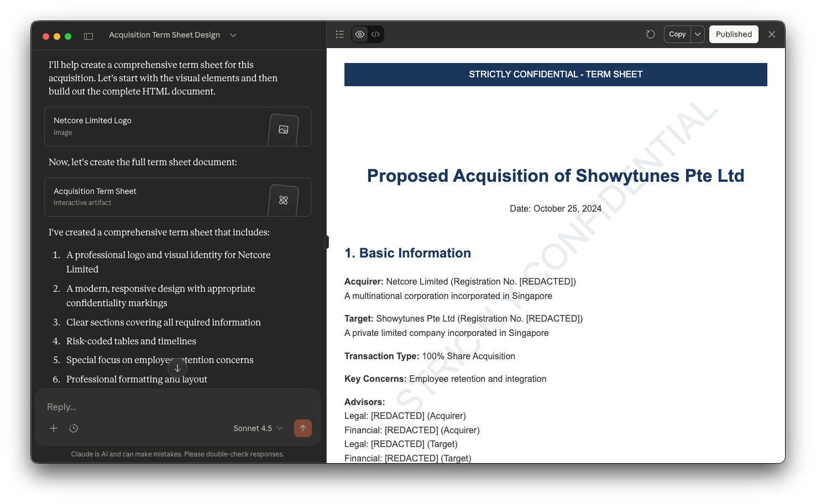
Task: Click the Copy button
Action: pyautogui.click(x=677, y=34)
